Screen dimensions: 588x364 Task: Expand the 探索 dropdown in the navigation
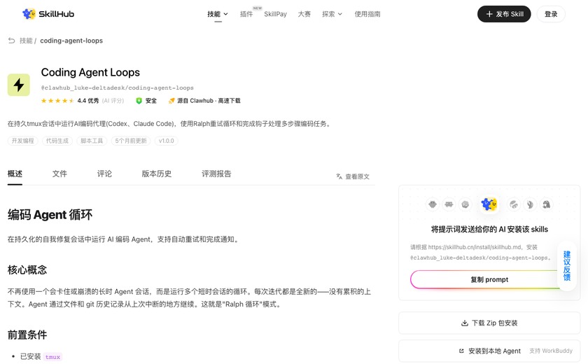click(332, 14)
